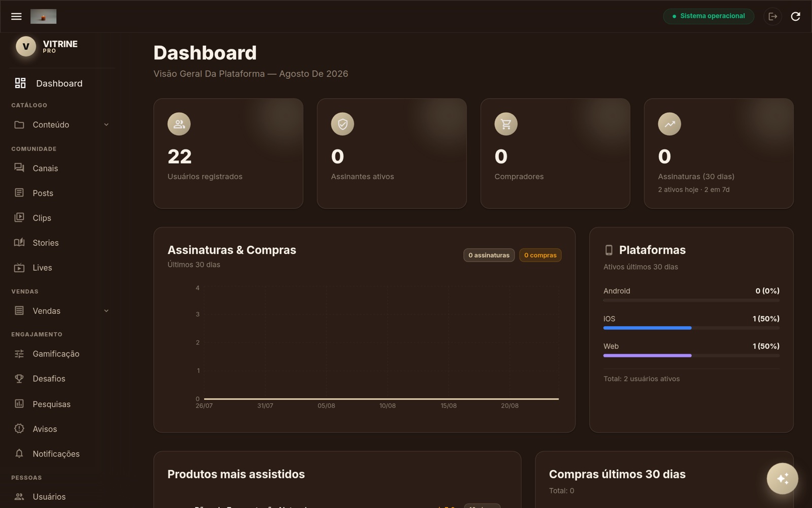The image size is (812, 508).
Task: Click the 'Compras últimos 30 dias' heading
Action: [617, 474]
